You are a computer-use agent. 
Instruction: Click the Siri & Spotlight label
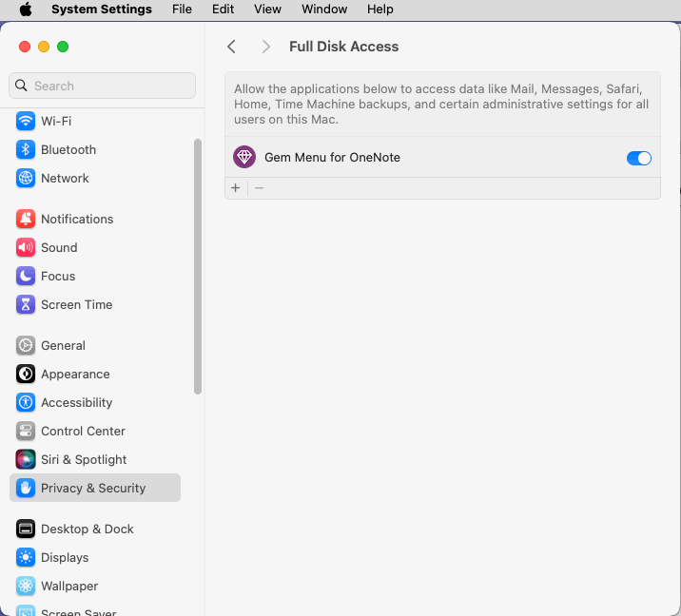click(x=84, y=460)
